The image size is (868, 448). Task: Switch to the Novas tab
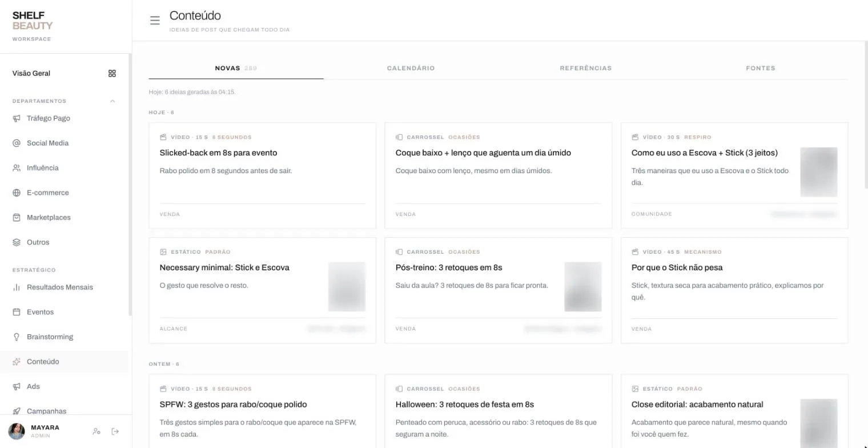click(x=236, y=68)
